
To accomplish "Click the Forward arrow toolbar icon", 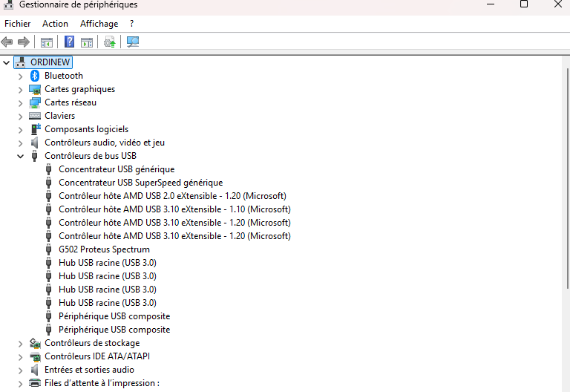I will pos(24,42).
